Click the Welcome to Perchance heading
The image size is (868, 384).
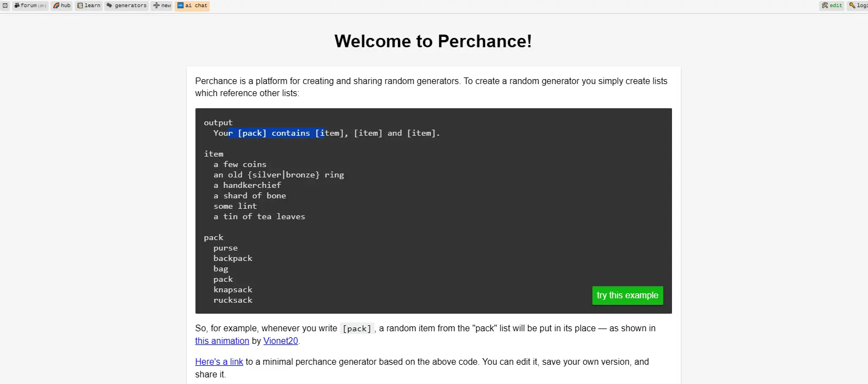click(x=433, y=41)
